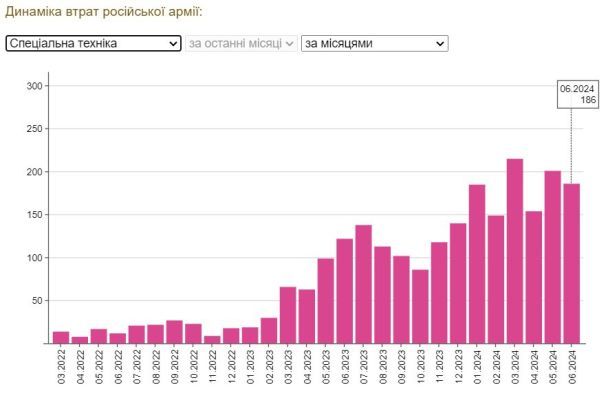Viewport: 608px width, 398px height.
Task: Click the 06.2024 186 tooltip box
Action: coord(578,94)
